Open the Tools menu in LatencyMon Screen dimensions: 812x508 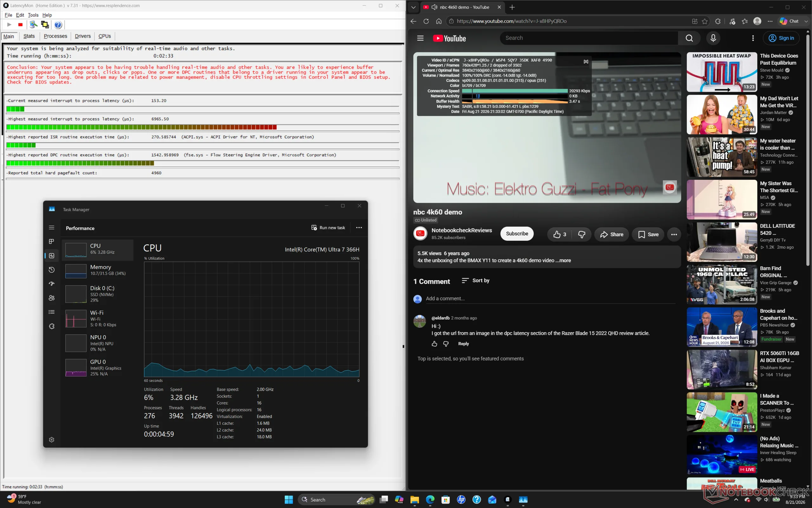pyautogui.click(x=33, y=15)
